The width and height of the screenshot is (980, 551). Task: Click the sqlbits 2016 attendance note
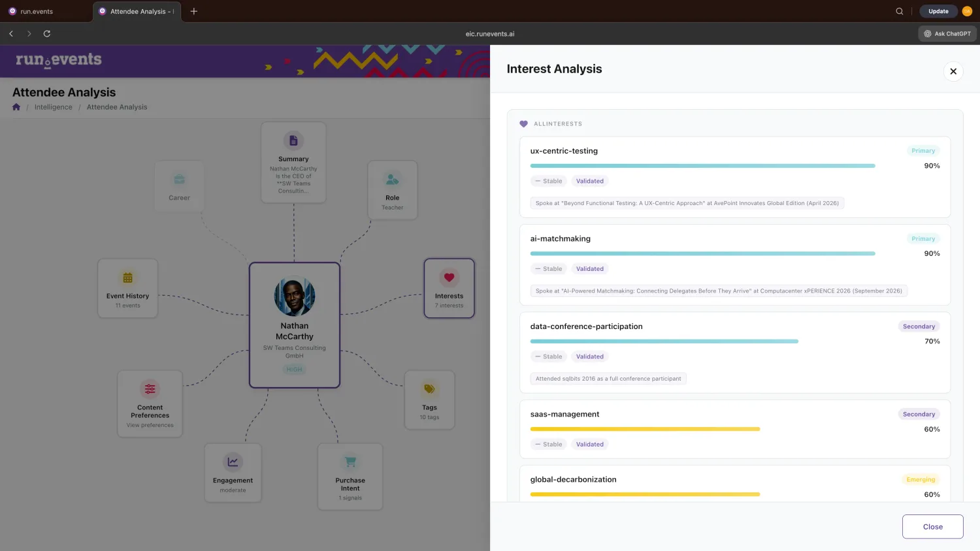(x=608, y=379)
